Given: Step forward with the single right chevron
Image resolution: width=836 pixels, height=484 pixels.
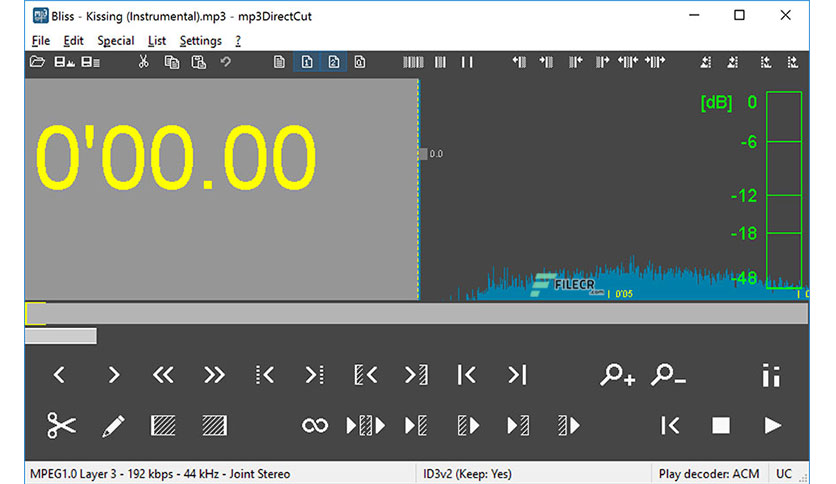Looking at the screenshot, I should tap(114, 375).
